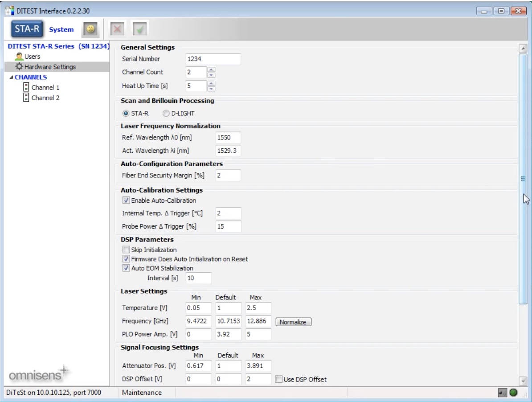The width and height of the screenshot is (532, 402).
Task: Click the EOM Interval [s] field
Action: pyautogui.click(x=198, y=278)
